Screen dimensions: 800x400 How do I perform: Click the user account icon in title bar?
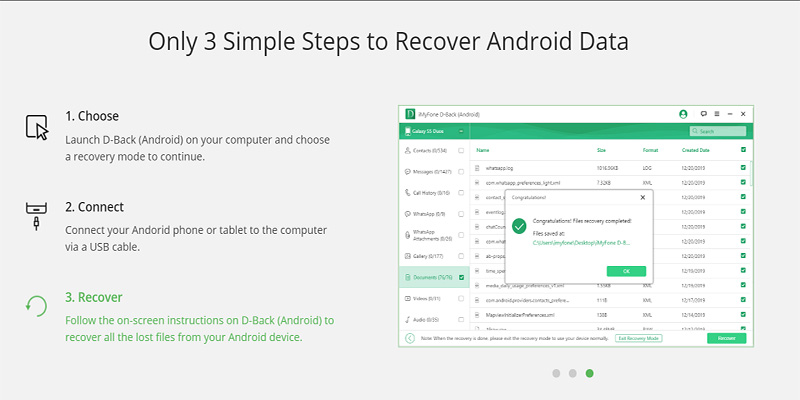tap(683, 114)
